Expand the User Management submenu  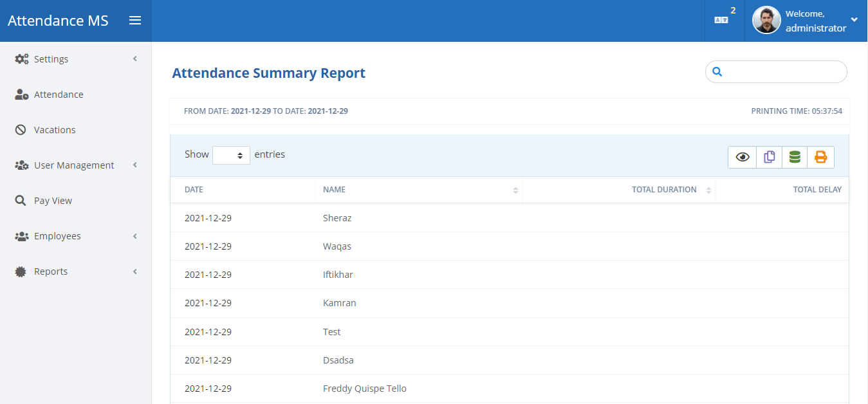pos(75,165)
